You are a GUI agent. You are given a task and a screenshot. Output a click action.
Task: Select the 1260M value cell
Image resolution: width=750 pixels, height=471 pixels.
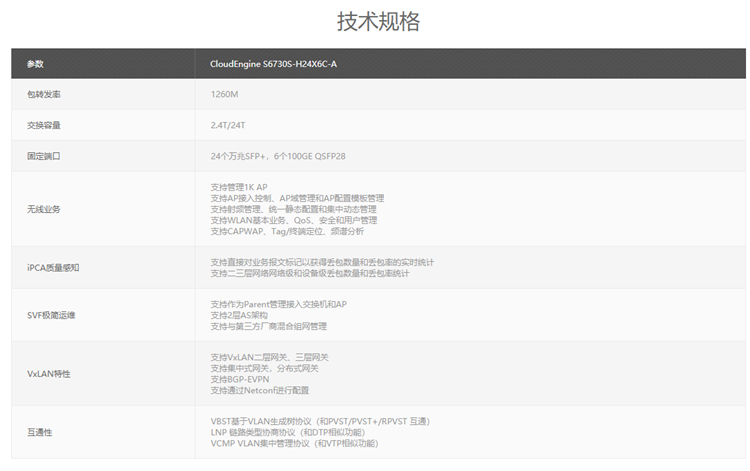(224, 94)
